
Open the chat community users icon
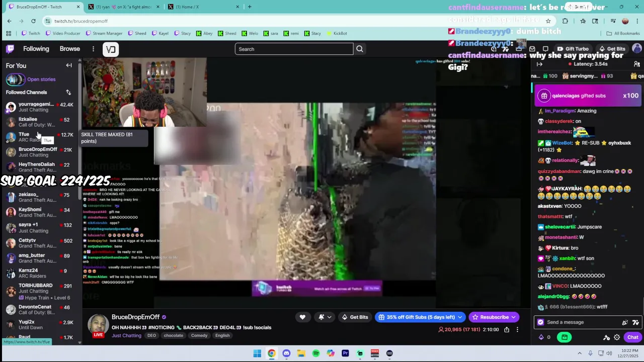(636, 64)
